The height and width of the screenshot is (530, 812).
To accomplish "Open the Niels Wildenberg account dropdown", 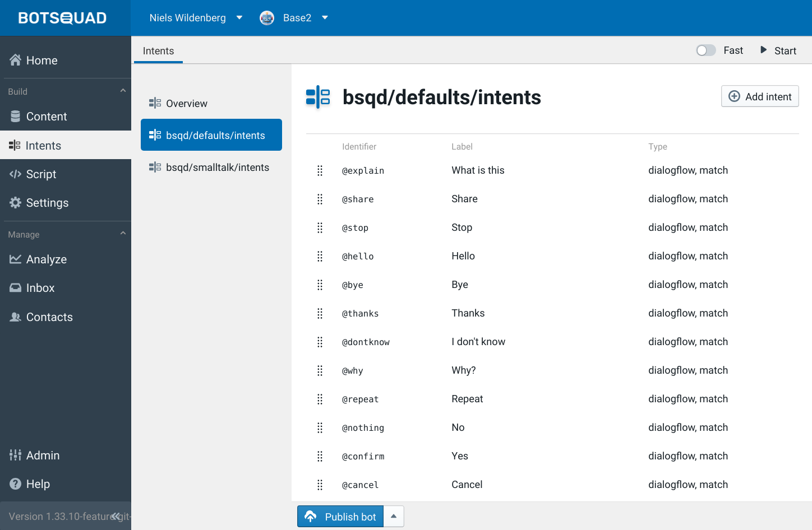I will [239, 18].
